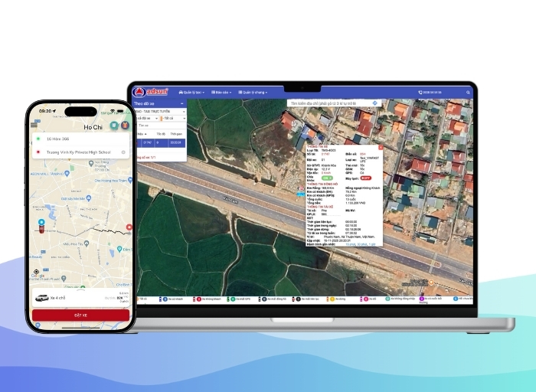Image resolution: width=536 pixels, height=392 pixels.
Task: Tap the current-location target icon on map
Action: click(x=36, y=272)
